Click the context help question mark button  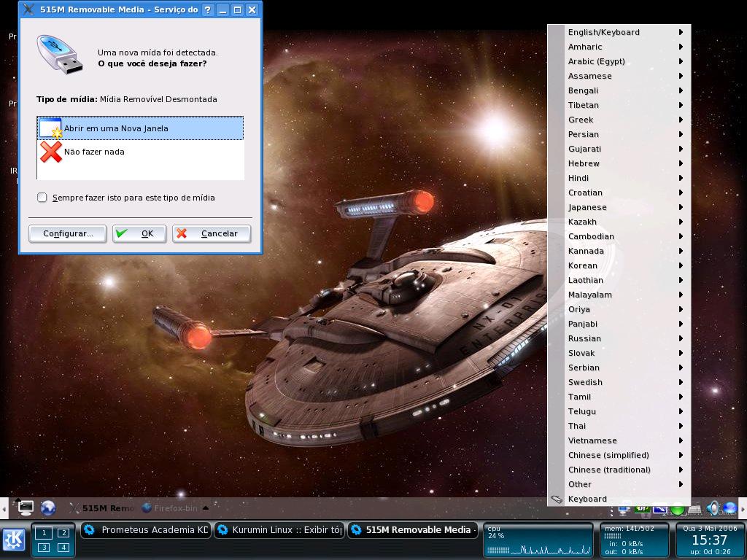208,9
